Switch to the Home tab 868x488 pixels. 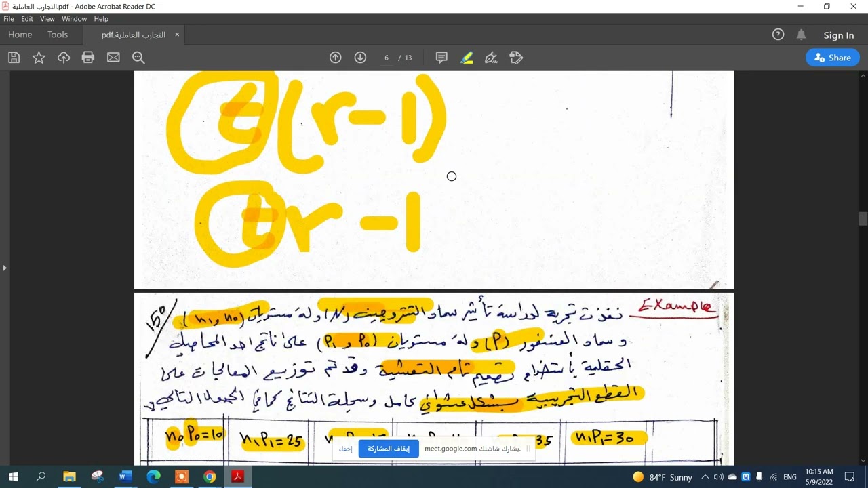pos(20,35)
